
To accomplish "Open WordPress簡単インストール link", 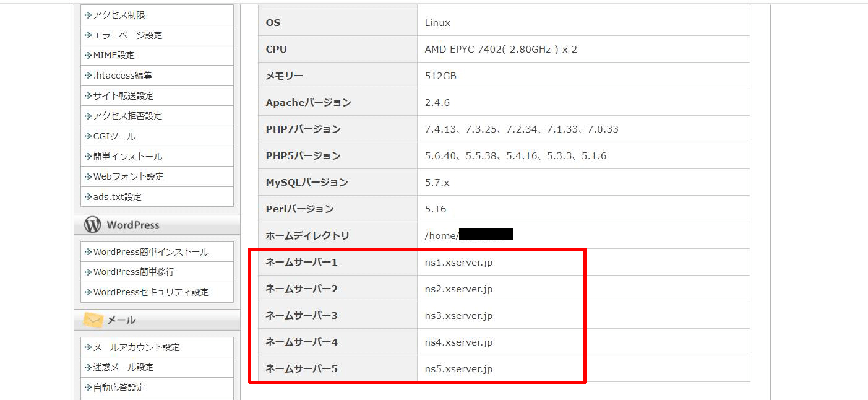I will [x=151, y=252].
